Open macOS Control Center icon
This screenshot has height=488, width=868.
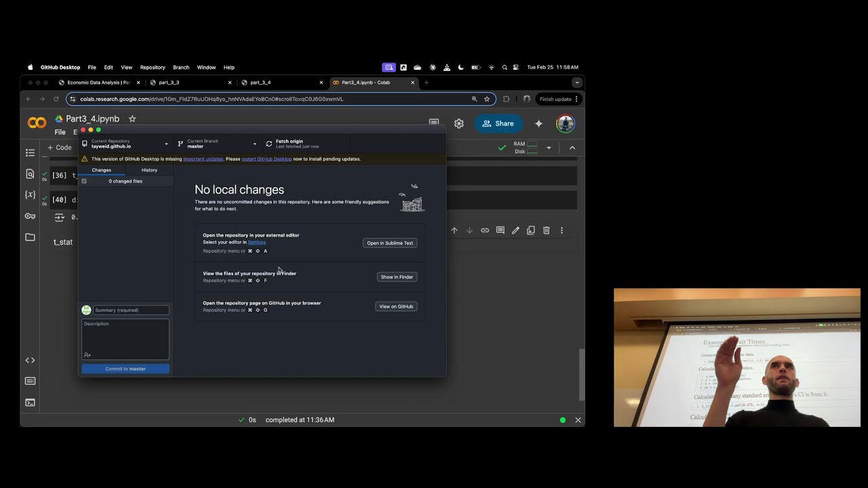tap(516, 67)
